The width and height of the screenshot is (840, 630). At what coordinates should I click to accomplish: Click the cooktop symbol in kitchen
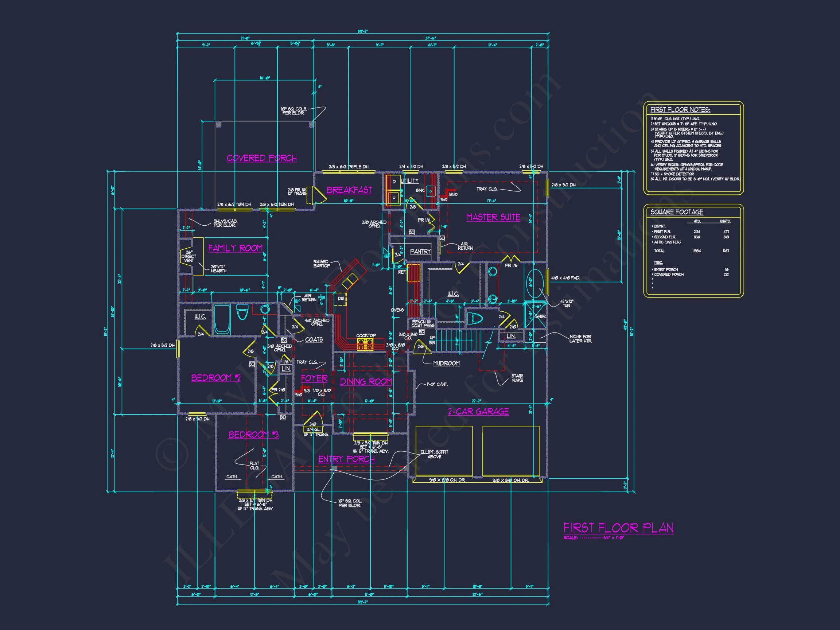coord(365,345)
